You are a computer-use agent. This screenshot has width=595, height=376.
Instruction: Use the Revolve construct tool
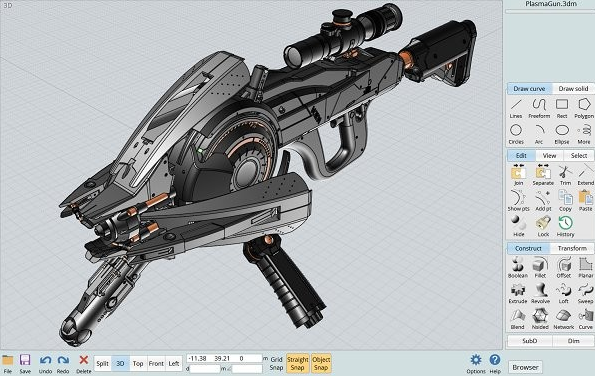point(540,293)
